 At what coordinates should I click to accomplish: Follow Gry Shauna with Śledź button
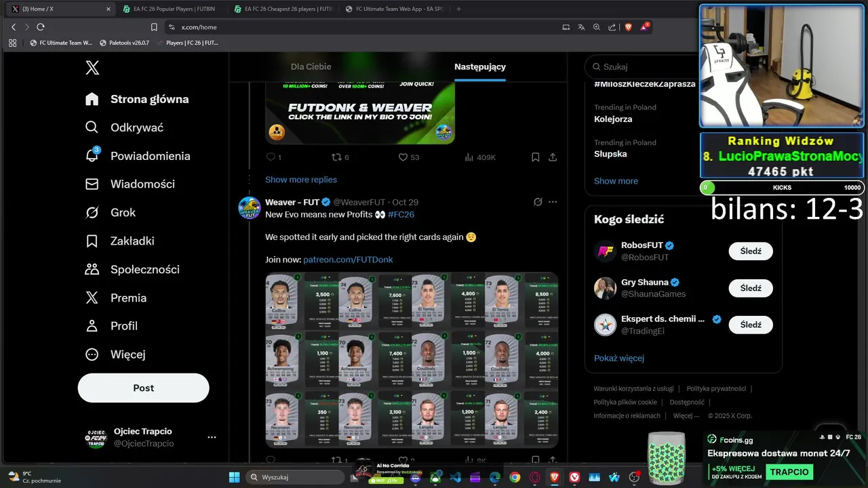pyautogui.click(x=751, y=288)
